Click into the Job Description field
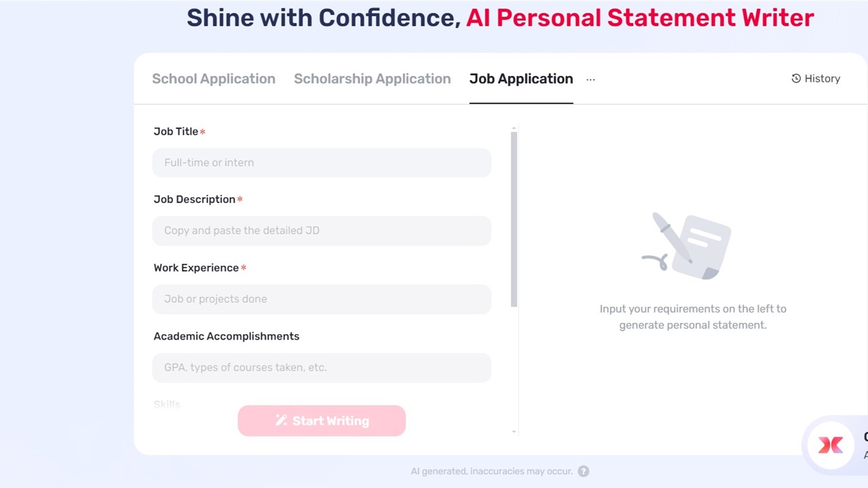Screen dimensions: 868x488 coord(321,230)
